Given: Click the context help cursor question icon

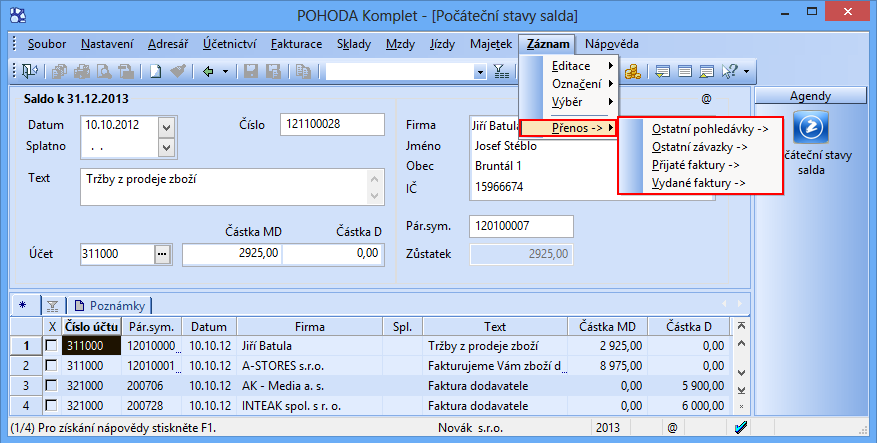Looking at the screenshot, I should pos(729,72).
